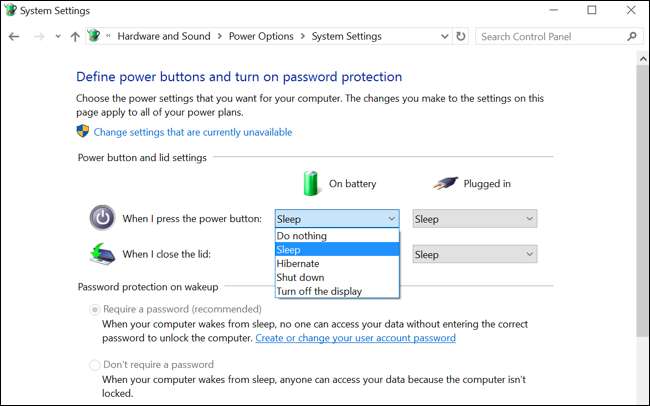Expand the address bar history chevron
The height and width of the screenshot is (406, 650).
click(x=443, y=36)
